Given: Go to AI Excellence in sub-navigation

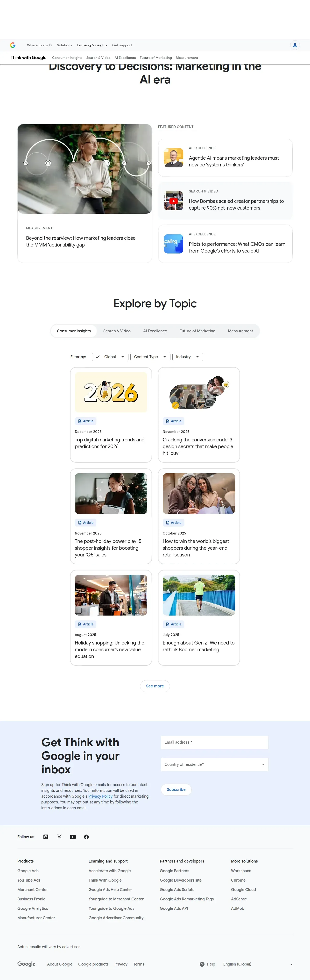Looking at the screenshot, I should (x=125, y=58).
